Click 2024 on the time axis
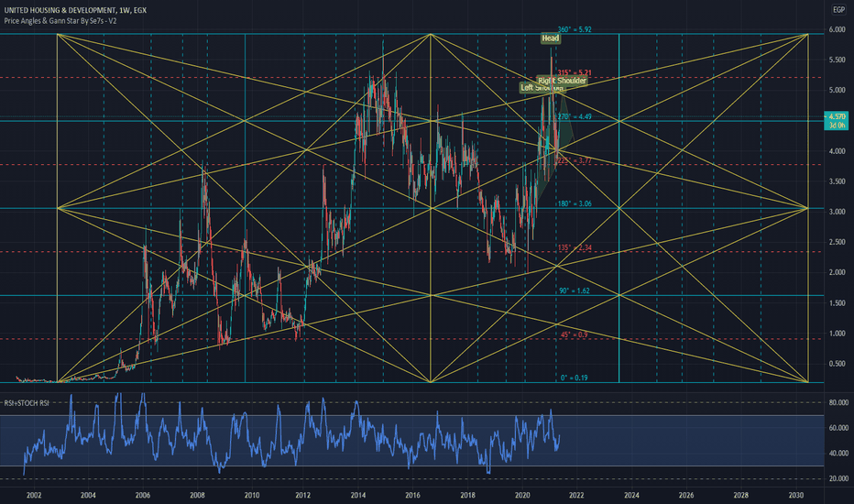The image size is (854, 504). click(x=631, y=495)
